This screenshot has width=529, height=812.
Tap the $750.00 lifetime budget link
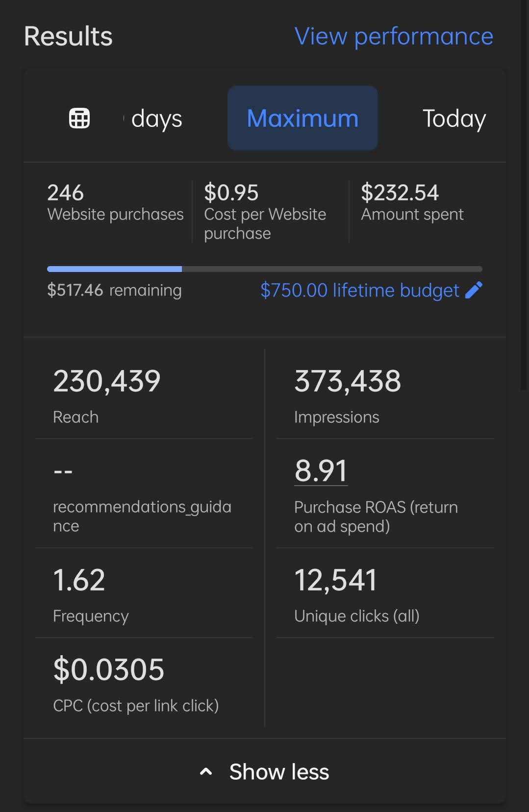(359, 290)
